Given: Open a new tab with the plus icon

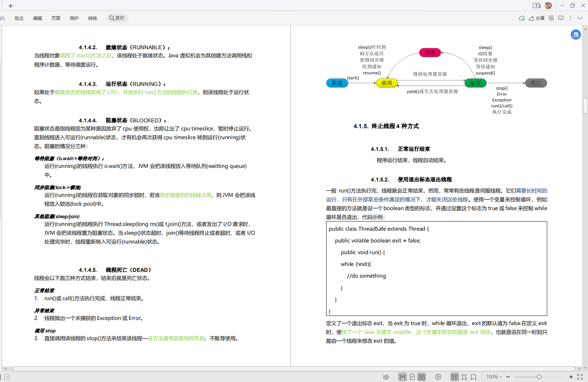Looking at the screenshot, I should pos(11,6).
